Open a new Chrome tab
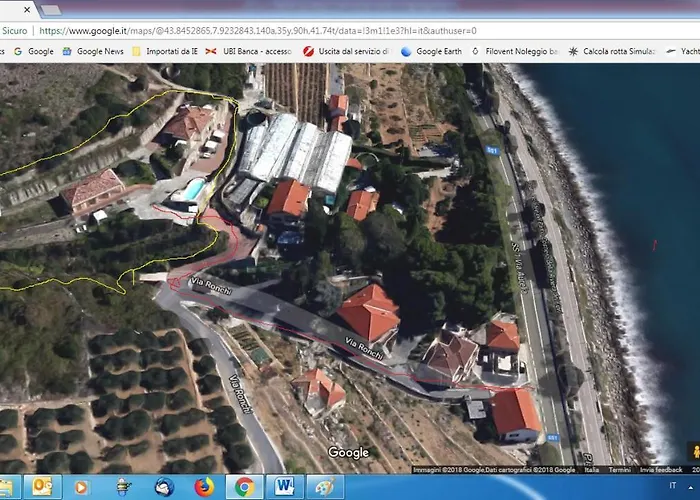Viewport: 700px width, 500px height. coord(50,10)
